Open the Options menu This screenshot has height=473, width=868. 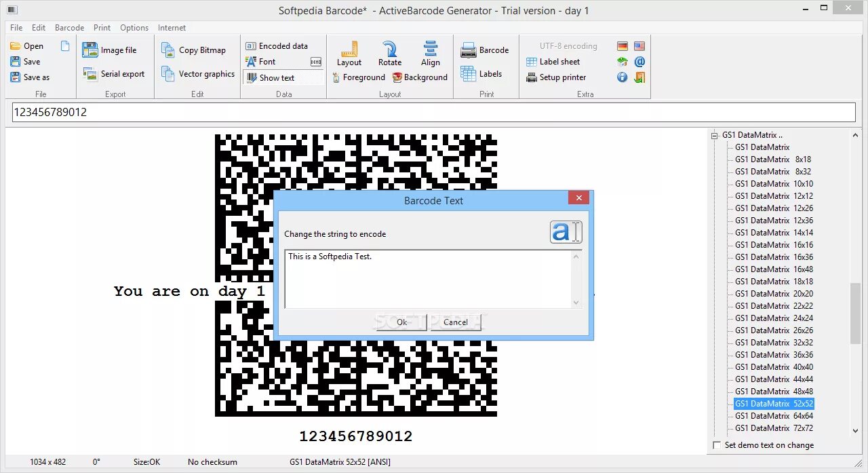(134, 28)
